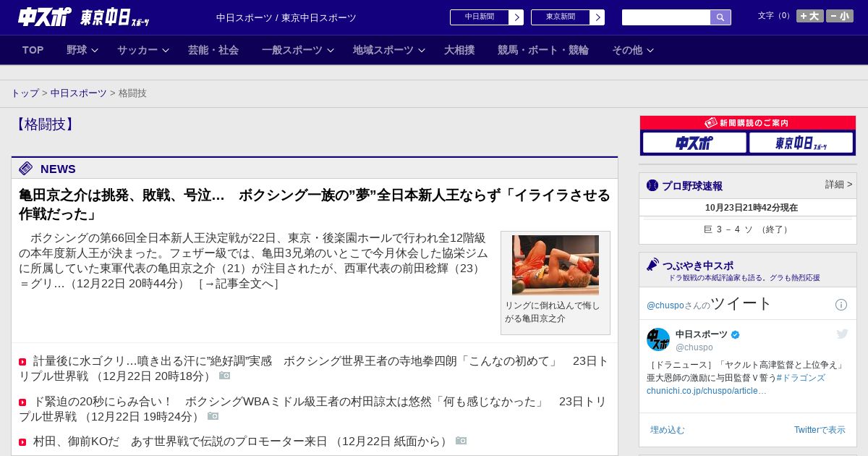Click the search magnifier button
Image resolution: width=868 pixels, height=456 pixels.
[x=720, y=17]
